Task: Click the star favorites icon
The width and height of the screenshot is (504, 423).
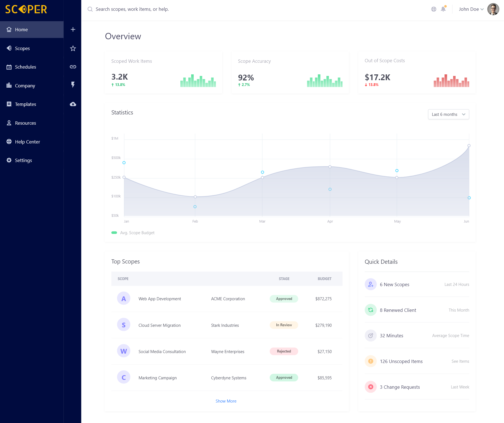Action: [73, 48]
